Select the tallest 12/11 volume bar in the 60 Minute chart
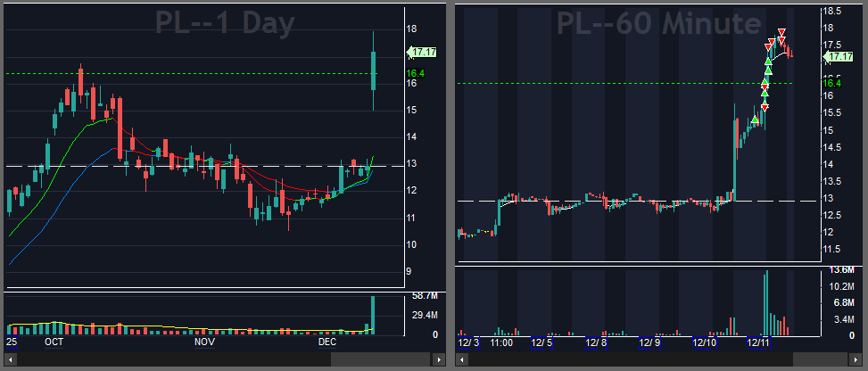 [x=766, y=303]
